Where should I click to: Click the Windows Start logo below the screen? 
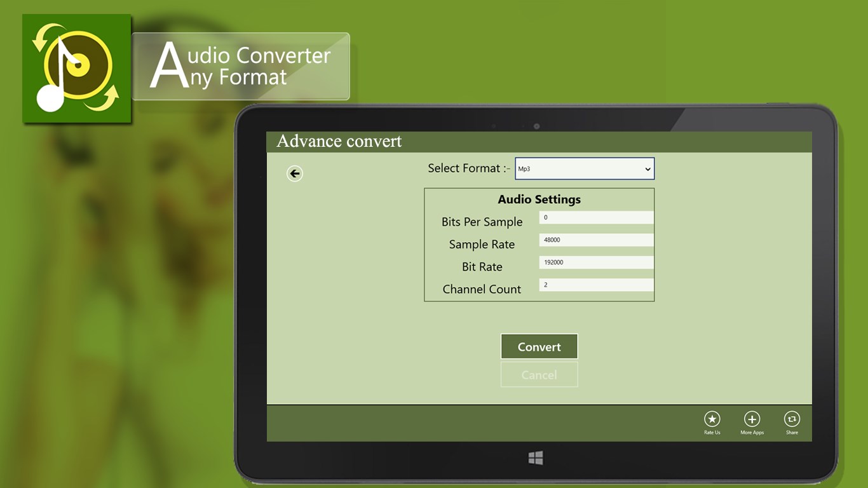(535, 456)
